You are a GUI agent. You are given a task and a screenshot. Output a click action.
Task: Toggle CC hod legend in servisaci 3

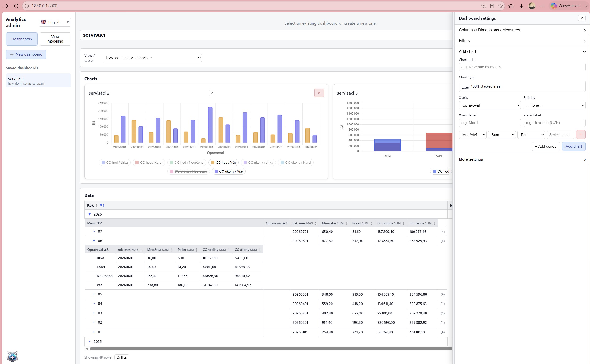click(x=441, y=171)
